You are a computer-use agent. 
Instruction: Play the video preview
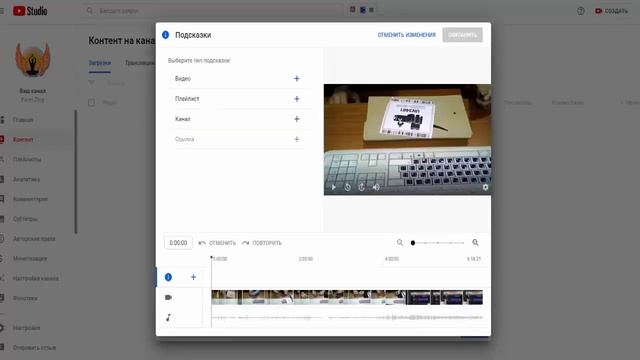tap(333, 187)
